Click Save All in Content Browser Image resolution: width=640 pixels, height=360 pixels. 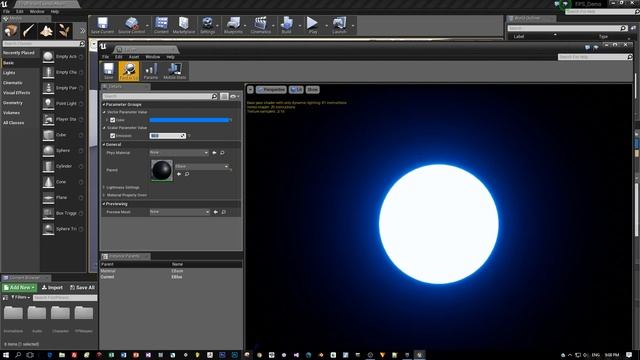(x=82, y=288)
